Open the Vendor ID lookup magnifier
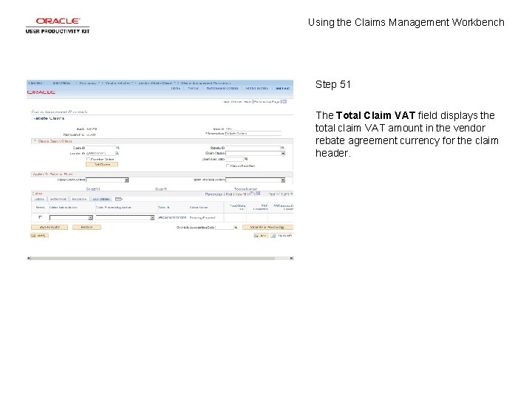 tap(117, 154)
